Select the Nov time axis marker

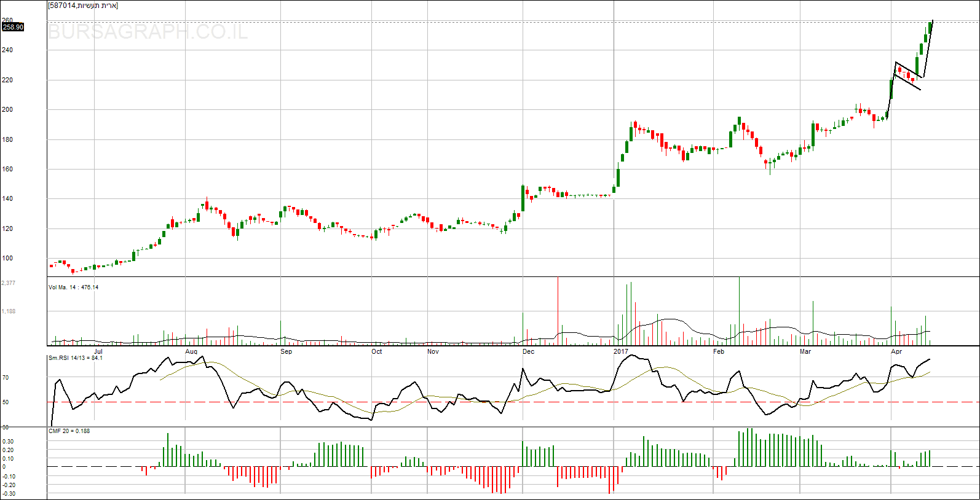point(433,352)
